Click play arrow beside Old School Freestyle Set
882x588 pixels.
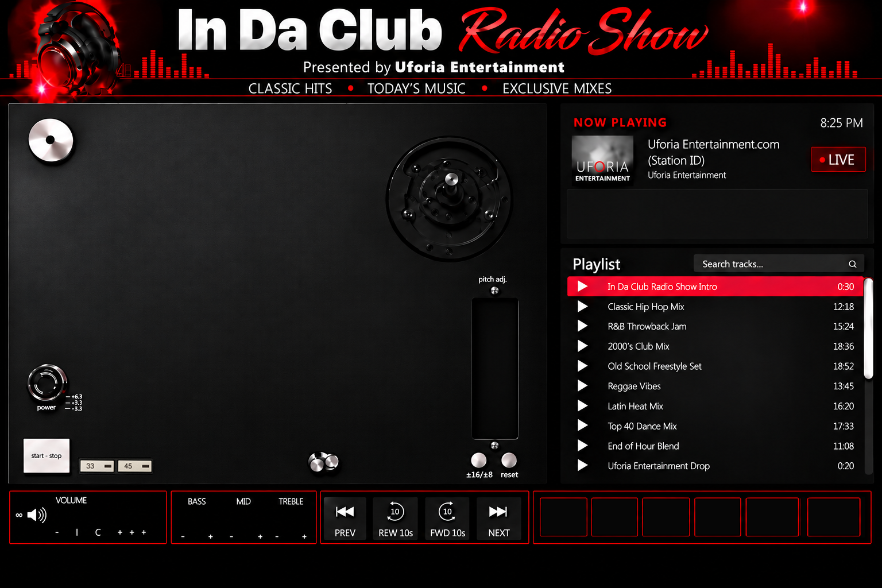tap(582, 366)
